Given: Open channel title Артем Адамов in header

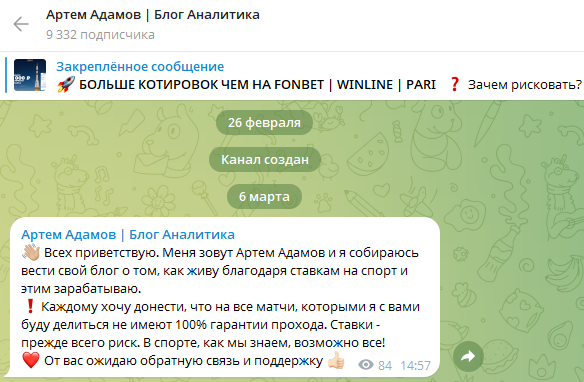Looking at the screenshot, I should (x=153, y=15).
